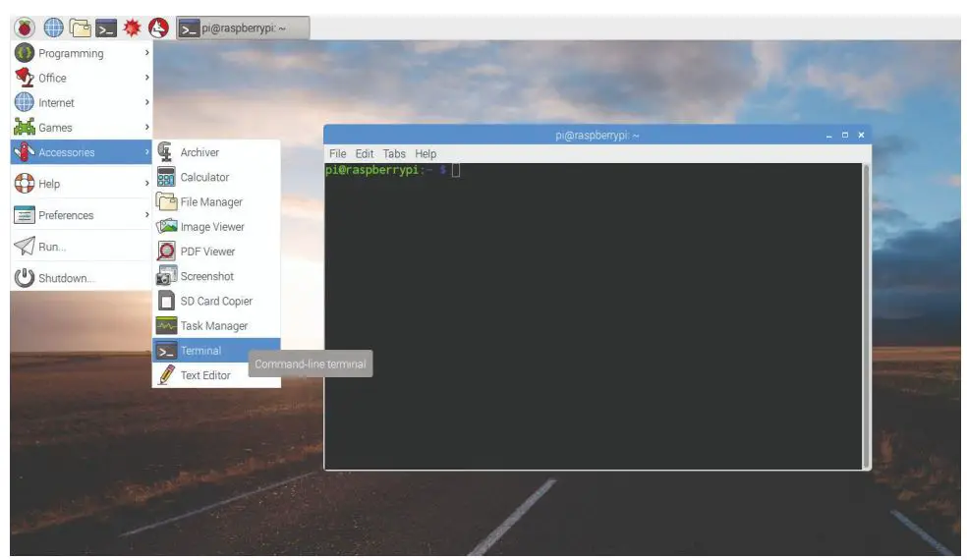Image resolution: width=967 pixels, height=560 pixels.
Task: Click the Office category icon
Action: 24,78
